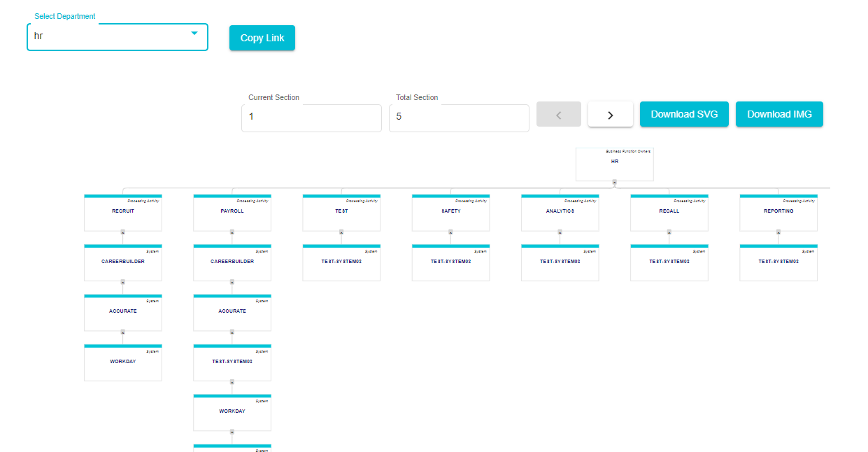Collapse the HR root node
Image resolution: width=868 pixels, height=452 pixels.
point(615,182)
